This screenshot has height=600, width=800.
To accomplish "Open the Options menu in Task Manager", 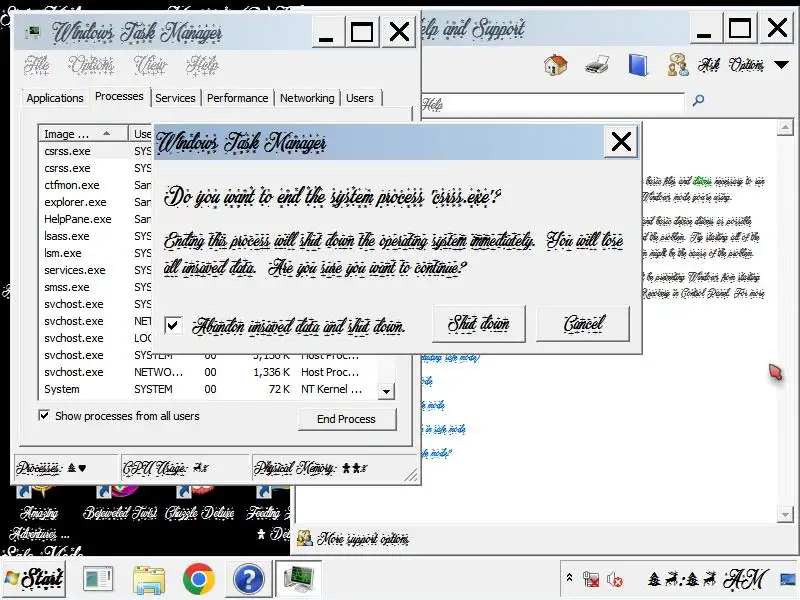I will tap(91, 65).
